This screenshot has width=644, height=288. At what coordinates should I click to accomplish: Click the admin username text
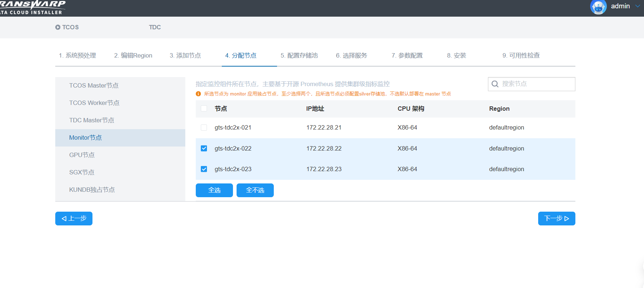click(x=620, y=6)
